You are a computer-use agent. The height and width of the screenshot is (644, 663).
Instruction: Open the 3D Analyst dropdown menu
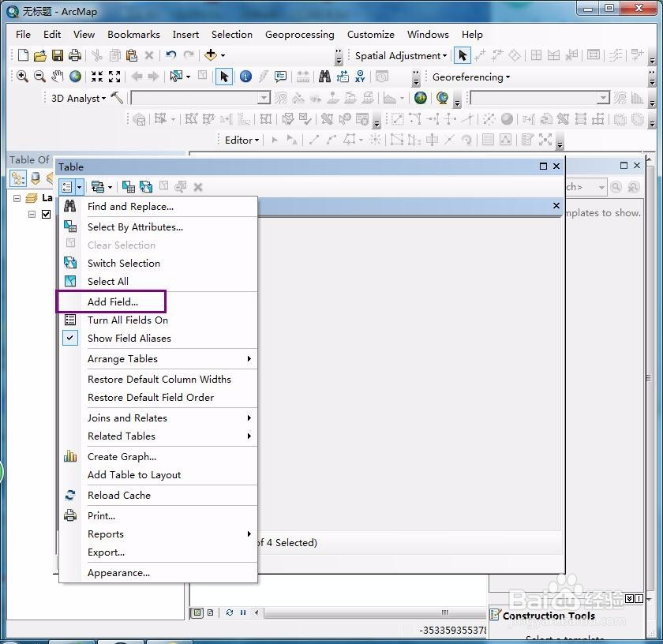coord(78,98)
